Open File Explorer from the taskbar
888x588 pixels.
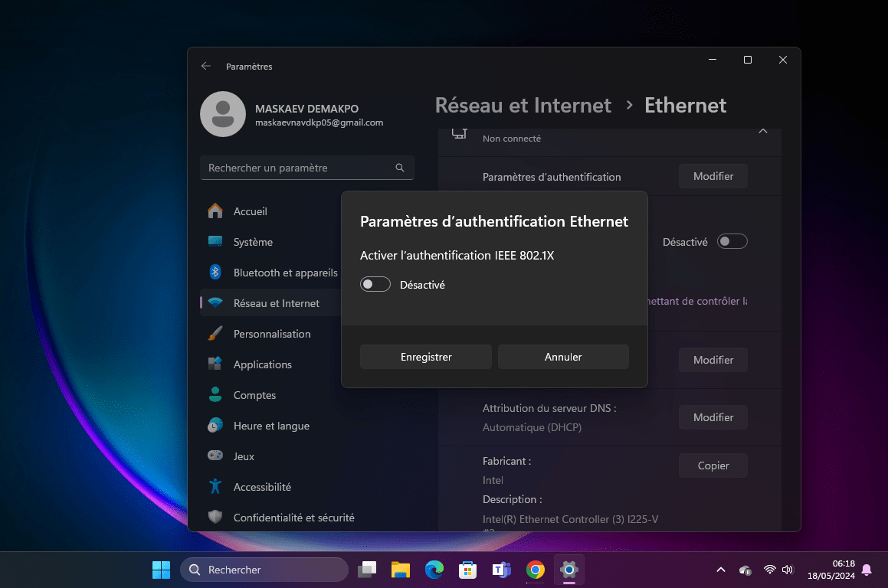coord(401,570)
